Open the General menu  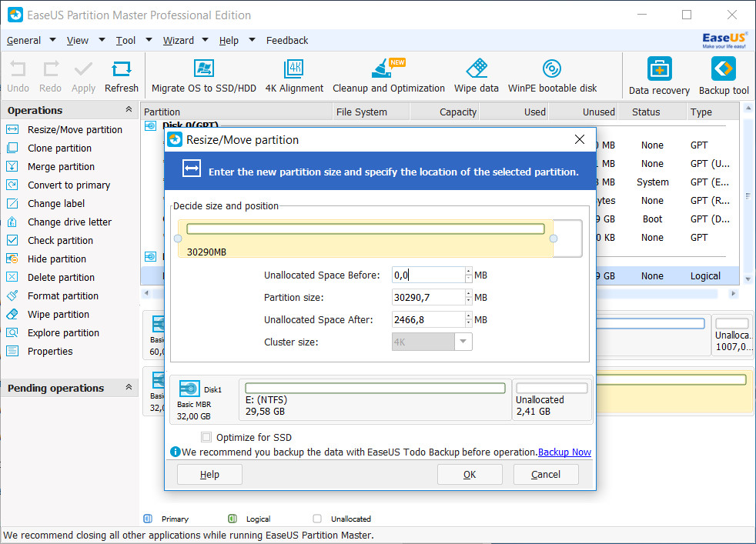24,41
